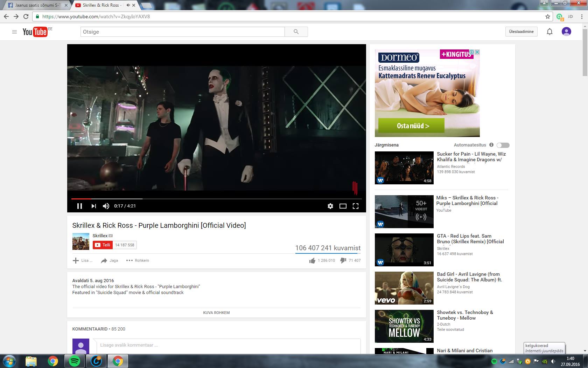
Task: Mute the Skrillex tab audio icon
Action: pos(128,5)
